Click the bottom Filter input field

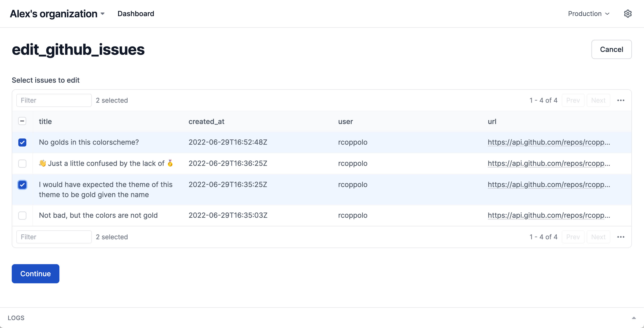(54, 237)
